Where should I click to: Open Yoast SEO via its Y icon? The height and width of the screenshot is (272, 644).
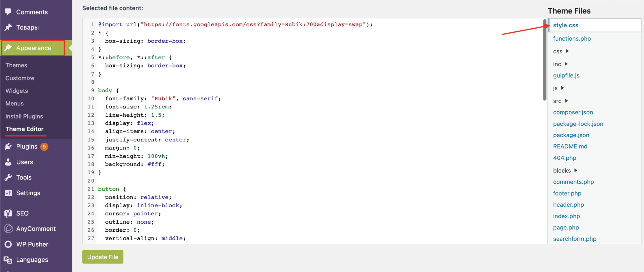coord(9,213)
